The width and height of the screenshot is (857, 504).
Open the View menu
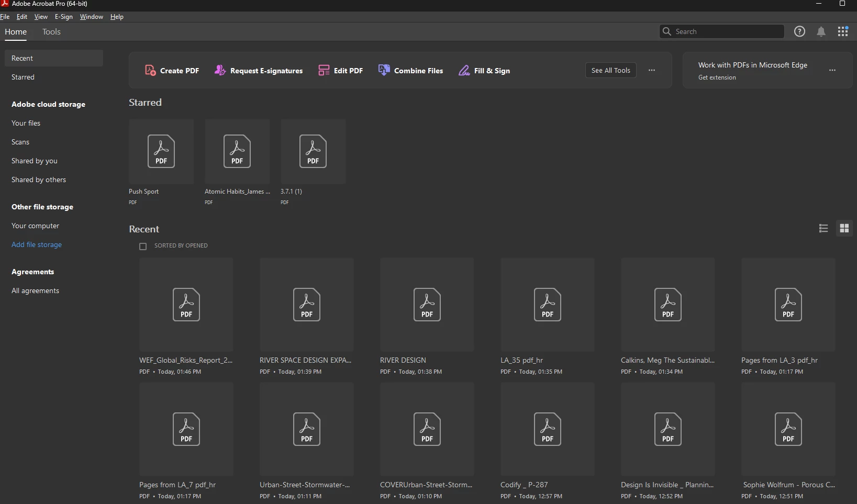[x=41, y=17]
